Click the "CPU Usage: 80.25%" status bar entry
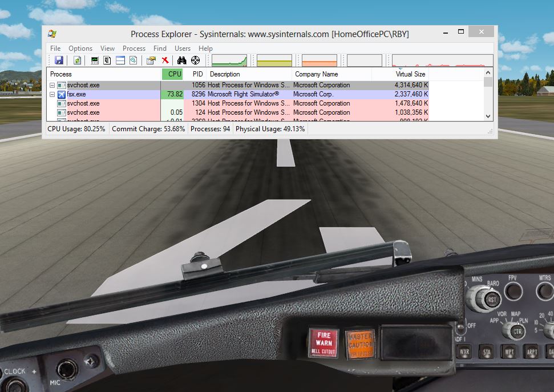Screen dimensions: 554x392 click(x=76, y=129)
